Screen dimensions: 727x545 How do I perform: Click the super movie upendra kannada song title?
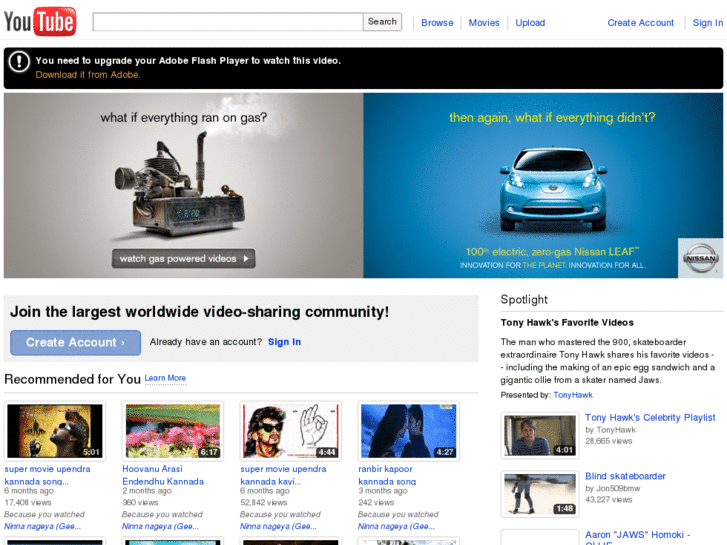[x=47, y=475]
